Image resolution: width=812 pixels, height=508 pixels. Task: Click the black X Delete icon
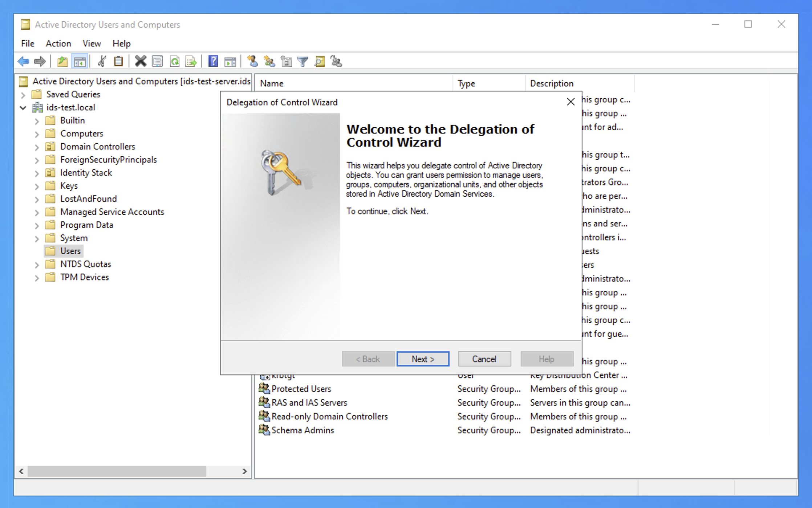pos(141,61)
